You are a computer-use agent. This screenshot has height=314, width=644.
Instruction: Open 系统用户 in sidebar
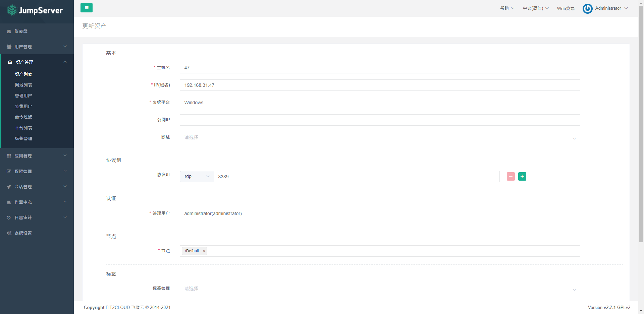point(23,107)
